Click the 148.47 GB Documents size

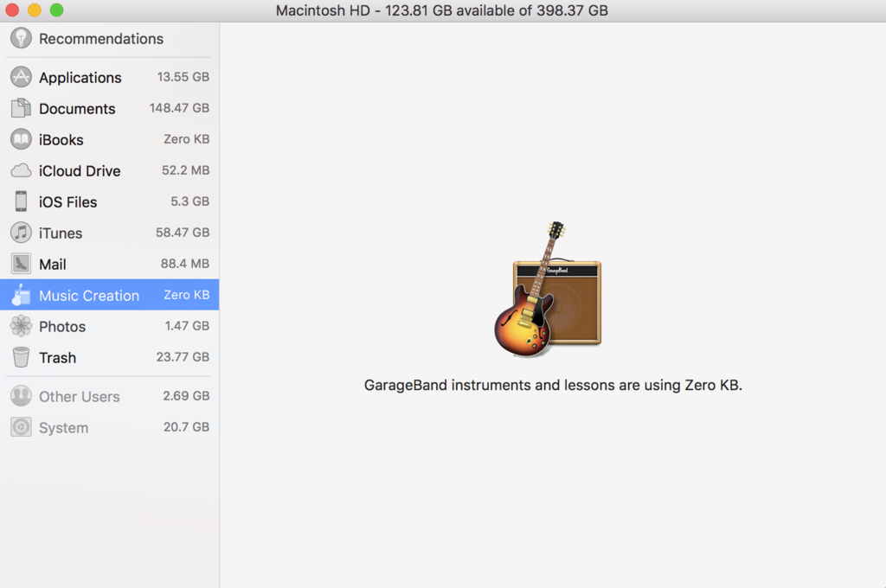179,108
